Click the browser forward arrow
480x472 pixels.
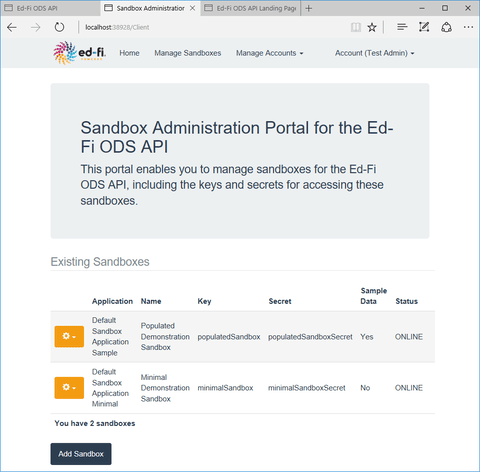coord(35,27)
